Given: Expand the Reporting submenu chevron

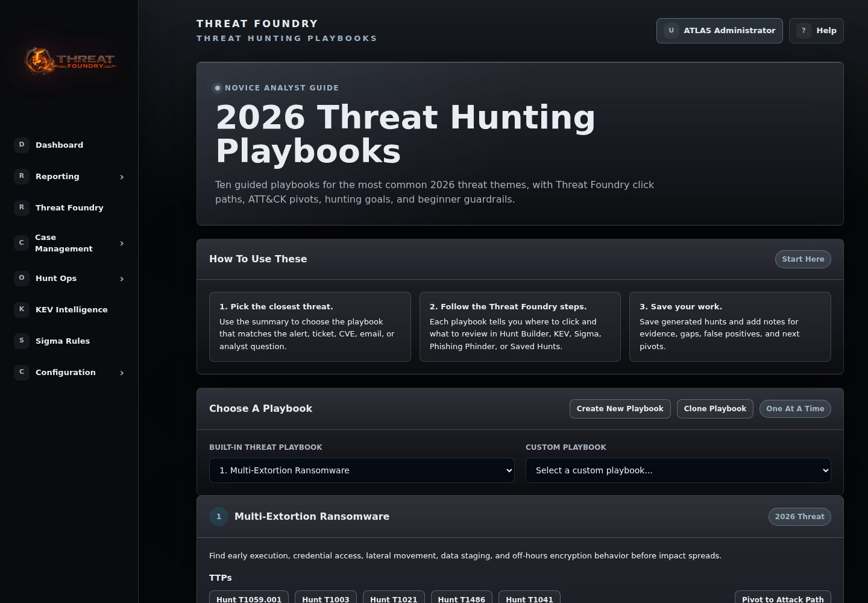Looking at the screenshot, I should pyautogui.click(x=122, y=177).
